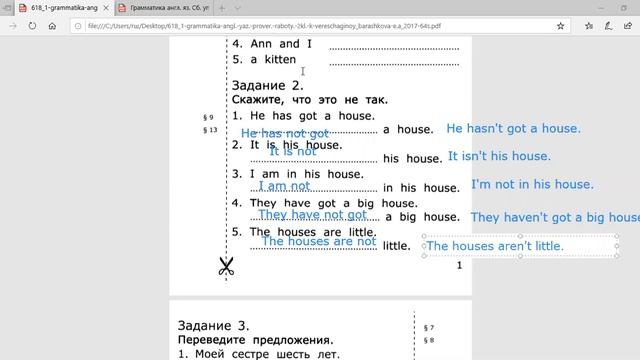Viewport: 640px width, 360px height.
Task: Click annotation "They haven't got a big house"
Action: pos(555,217)
